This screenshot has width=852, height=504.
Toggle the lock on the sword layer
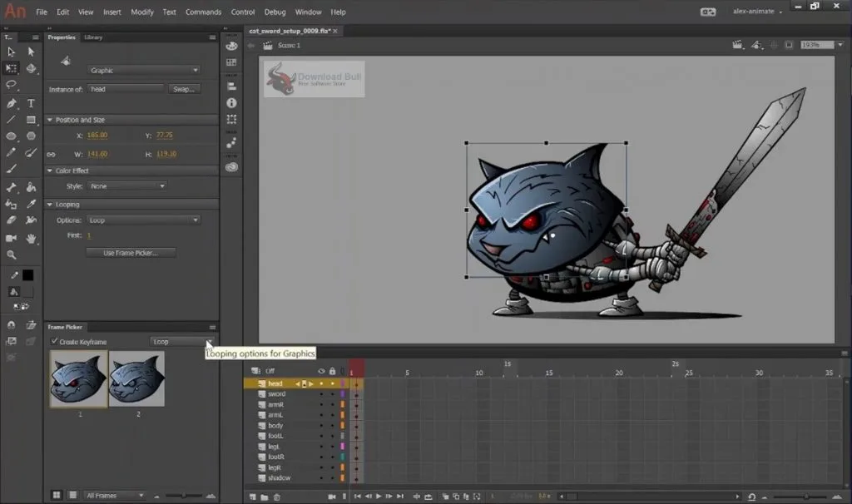click(x=332, y=394)
